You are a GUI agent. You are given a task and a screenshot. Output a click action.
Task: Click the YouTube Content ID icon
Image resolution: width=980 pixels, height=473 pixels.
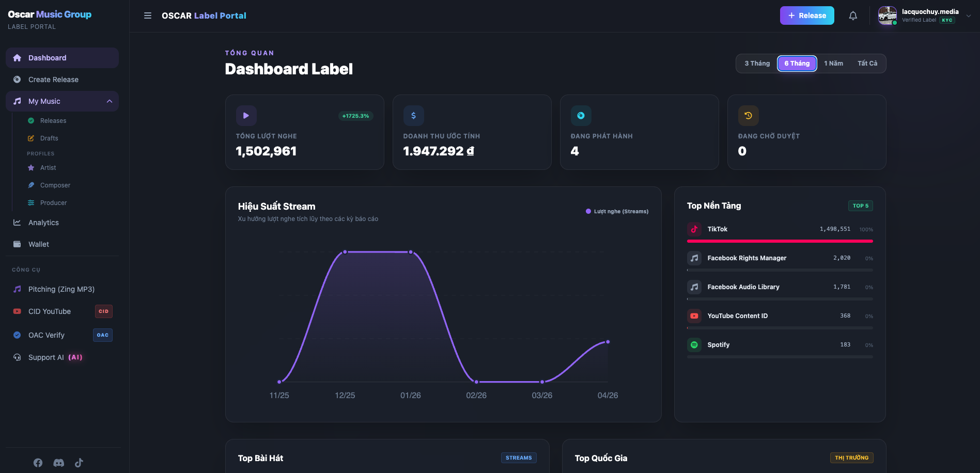(x=694, y=316)
